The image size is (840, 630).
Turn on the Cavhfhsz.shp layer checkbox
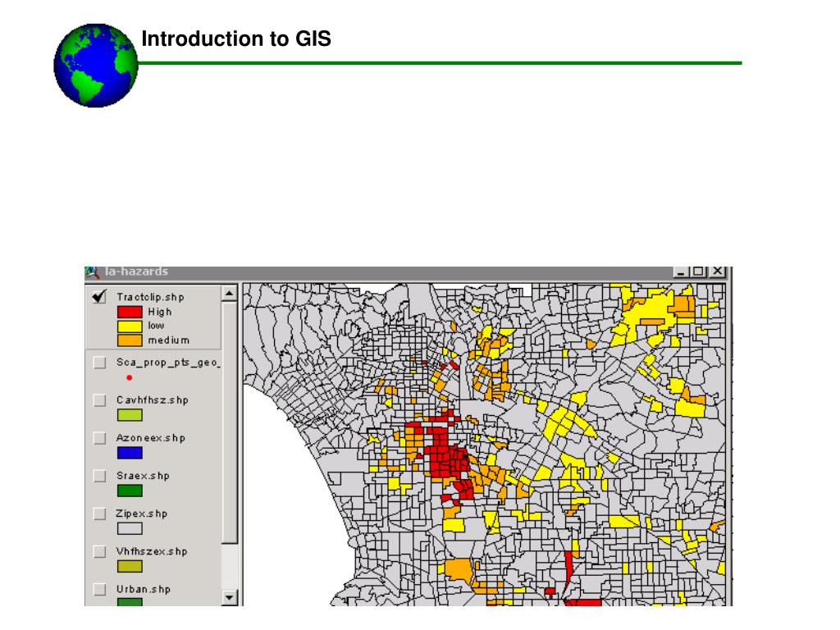click(x=99, y=400)
